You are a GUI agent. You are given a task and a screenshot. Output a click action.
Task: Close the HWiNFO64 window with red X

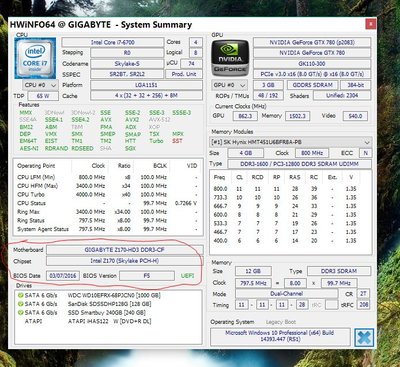[x=371, y=24]
